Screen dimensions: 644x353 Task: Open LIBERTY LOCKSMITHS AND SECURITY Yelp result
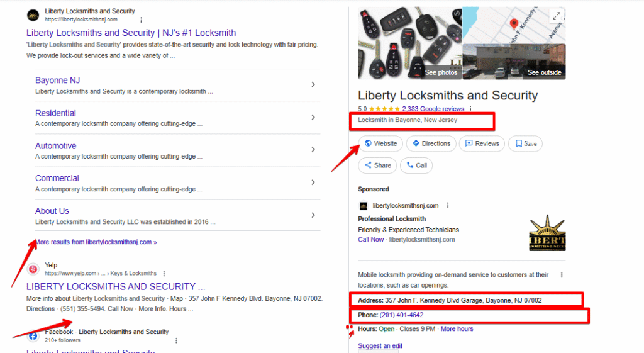click(x=116, y=286)
